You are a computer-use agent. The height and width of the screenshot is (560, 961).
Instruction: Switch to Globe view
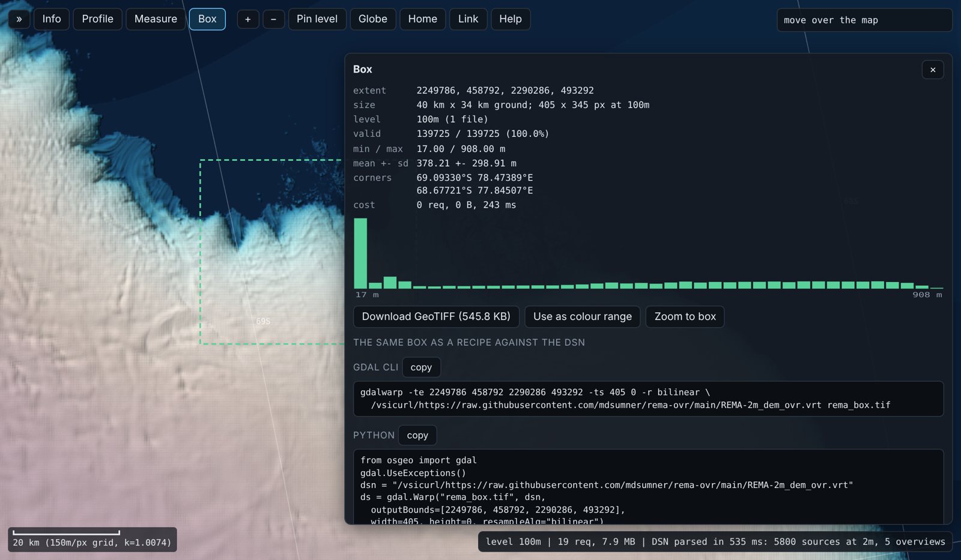coord(373,19)
